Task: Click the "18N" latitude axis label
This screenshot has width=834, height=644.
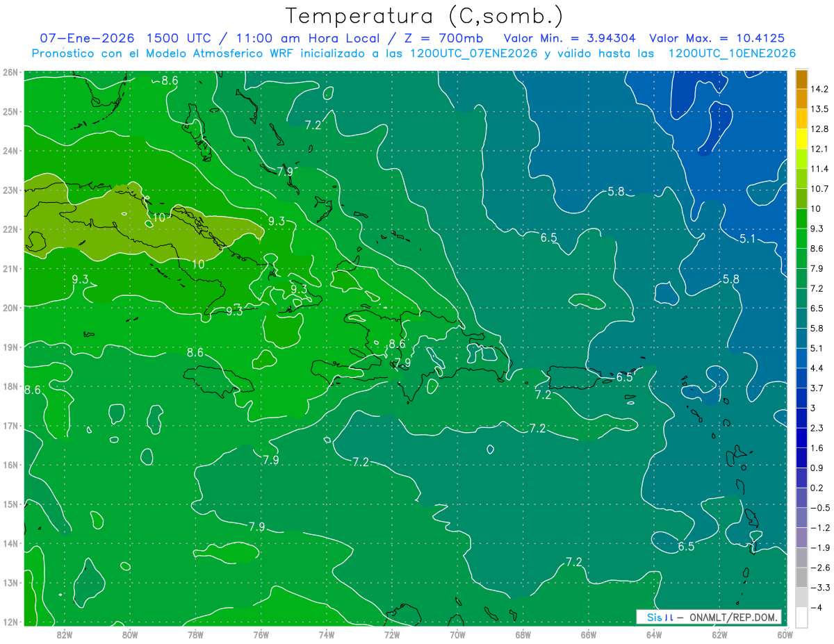Action: pyautogui.click(x=10, y=386)
